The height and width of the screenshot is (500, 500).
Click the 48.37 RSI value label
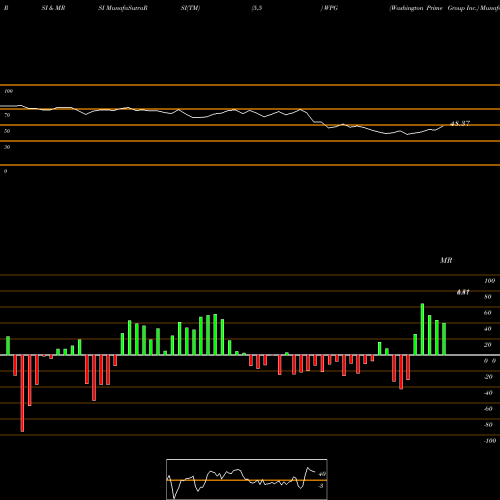460,123
